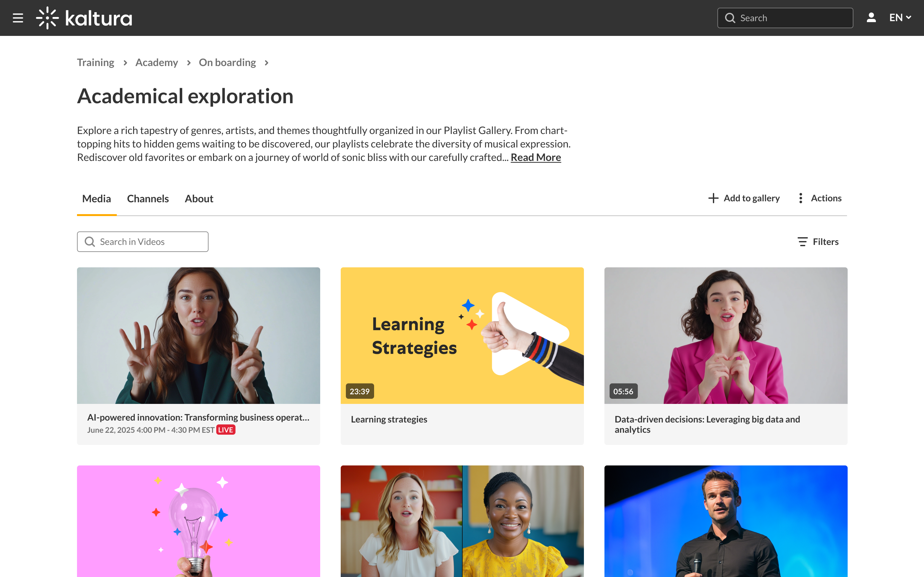Click the plus icon for Add to gallery
Screen dimensions: 924x577
[x=713, y=198]
